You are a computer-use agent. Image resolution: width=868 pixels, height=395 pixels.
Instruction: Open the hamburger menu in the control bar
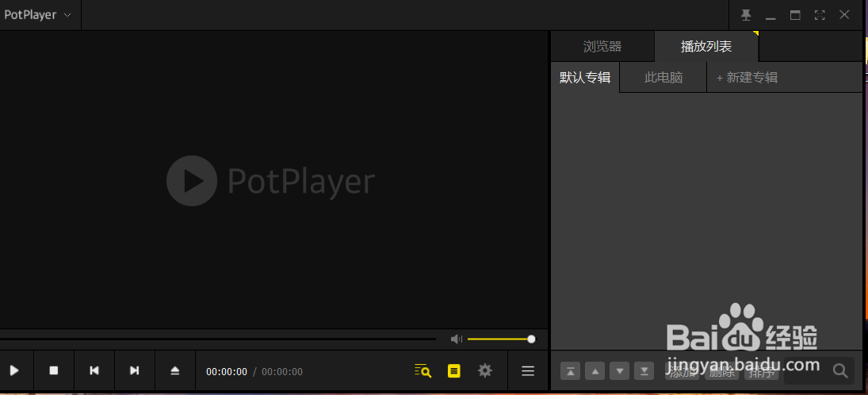pos(528,370)
